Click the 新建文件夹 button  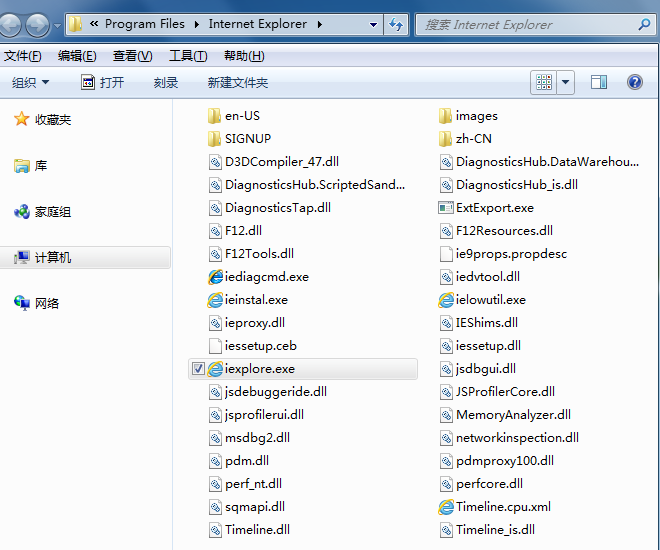click(x=238, y=83)
